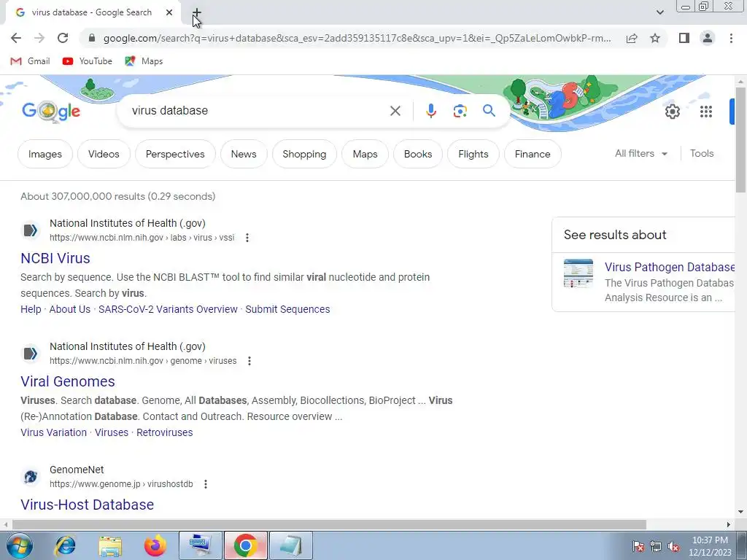
Task: Click the network tray icon
Action: click(x=656, y=547)
